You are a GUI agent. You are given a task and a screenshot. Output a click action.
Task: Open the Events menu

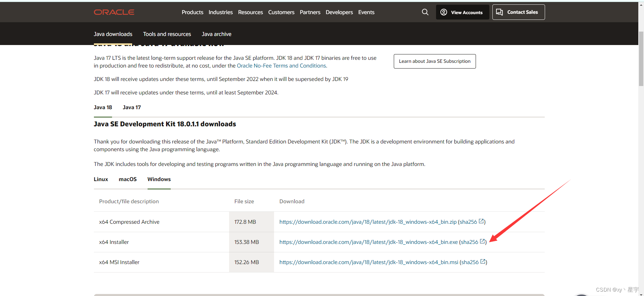366,12
